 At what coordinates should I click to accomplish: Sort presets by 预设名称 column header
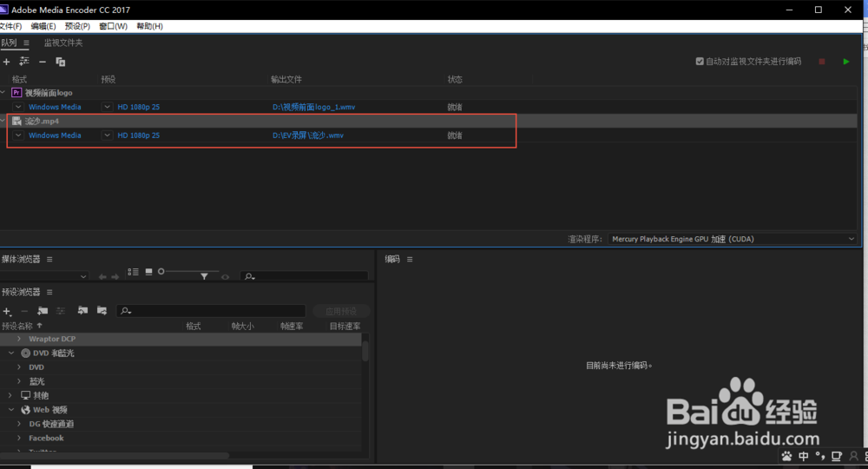pyautogui.click(x=22, y=327)
